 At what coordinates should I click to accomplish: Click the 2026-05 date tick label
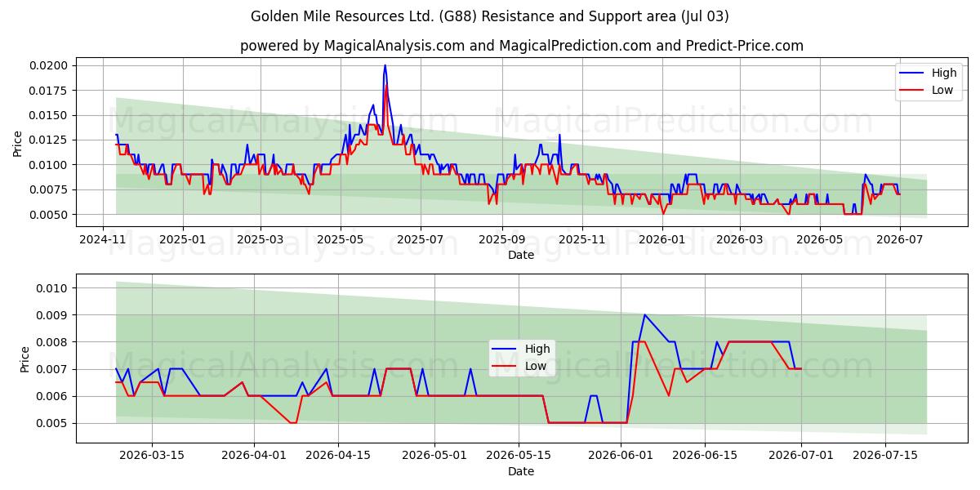819,239
